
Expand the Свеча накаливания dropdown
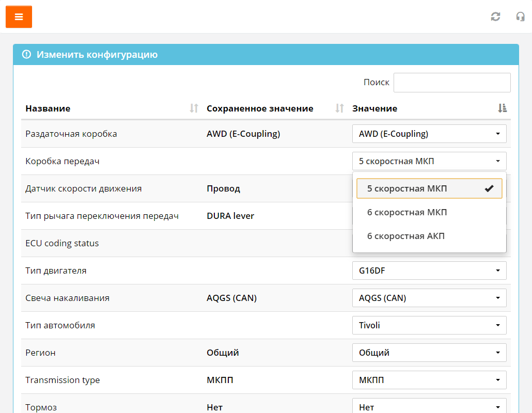(x=429, y=298)
